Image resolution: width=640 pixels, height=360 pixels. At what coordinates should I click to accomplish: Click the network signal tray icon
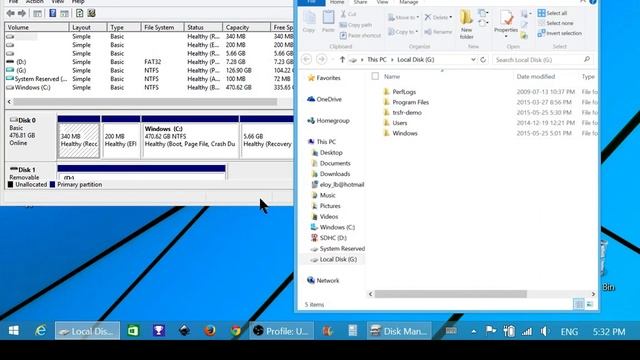click(x=527, y=331)
